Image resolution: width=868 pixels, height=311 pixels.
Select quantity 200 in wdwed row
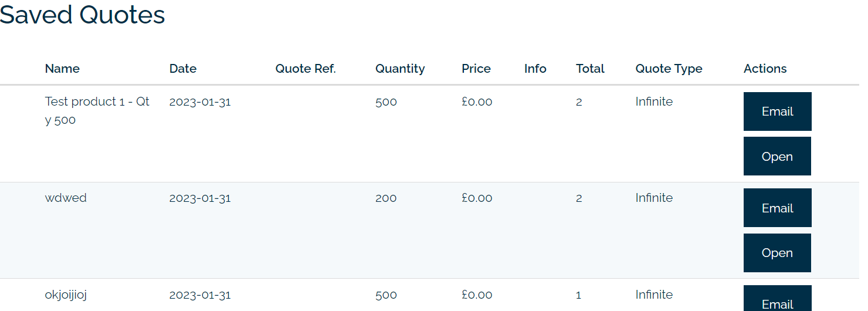386,198
